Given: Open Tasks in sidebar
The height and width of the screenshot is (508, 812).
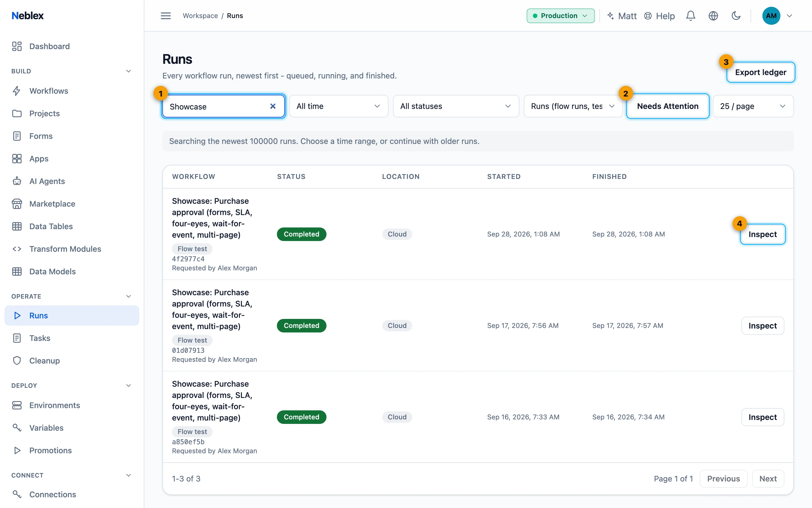Looking at the screenshot, I should point(72,338).
